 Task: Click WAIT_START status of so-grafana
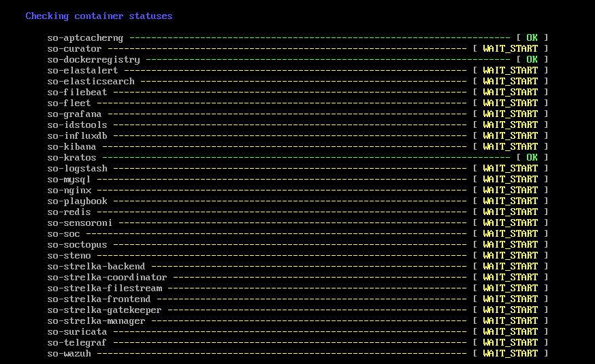coord(510,114)
